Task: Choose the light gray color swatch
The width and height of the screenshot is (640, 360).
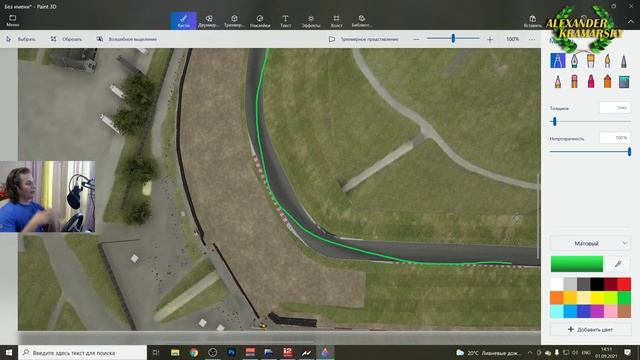Action: [x=570, y=284]
